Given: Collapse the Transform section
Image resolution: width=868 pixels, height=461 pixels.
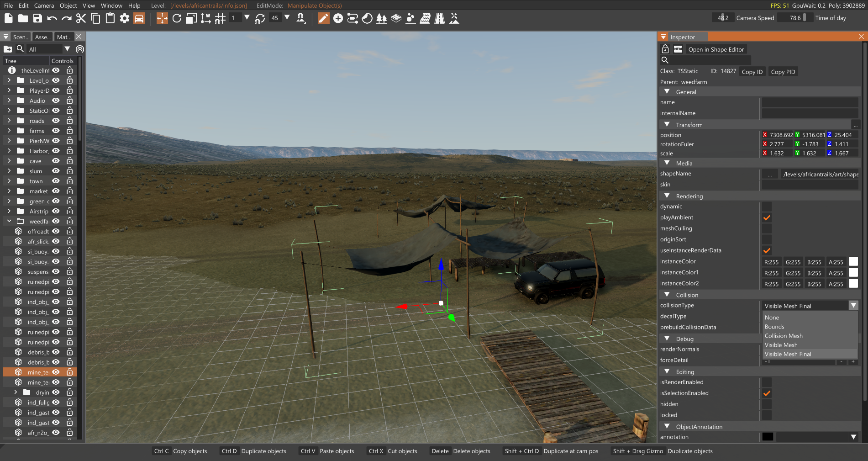Looking at the screenshot, I should [667, 125].
